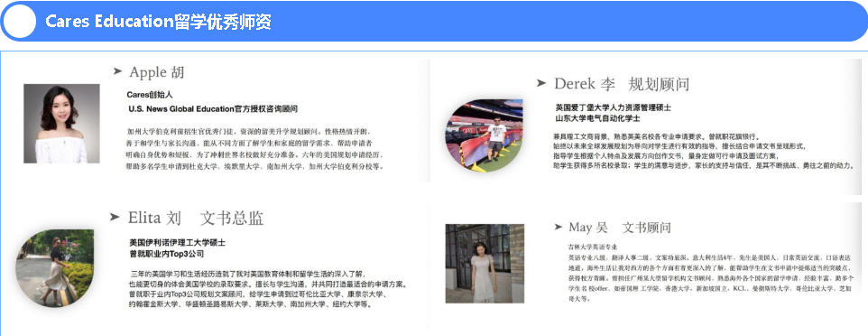
Task: Click the 美国伊利诺伊理工大学硕士 line
Action: (x=177, y=243)
